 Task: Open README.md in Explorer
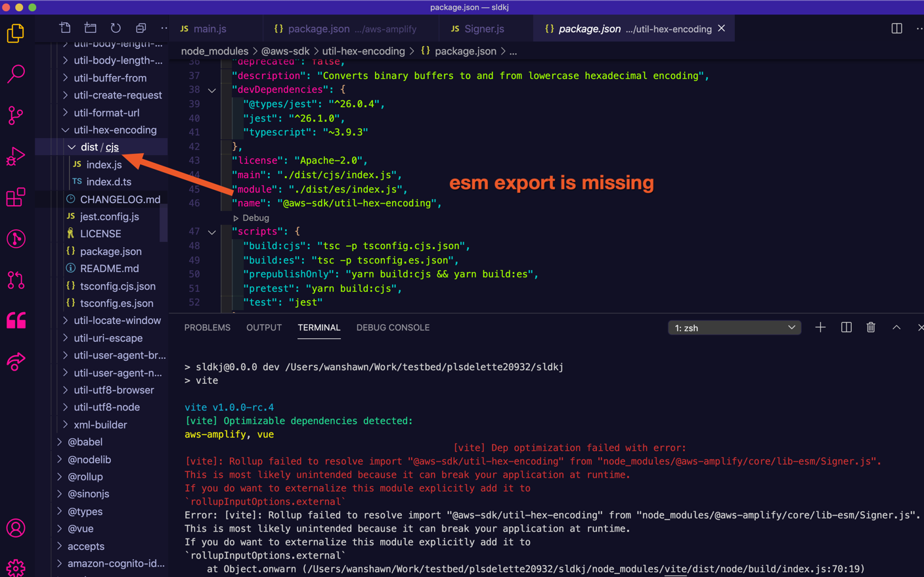point(102,268)
